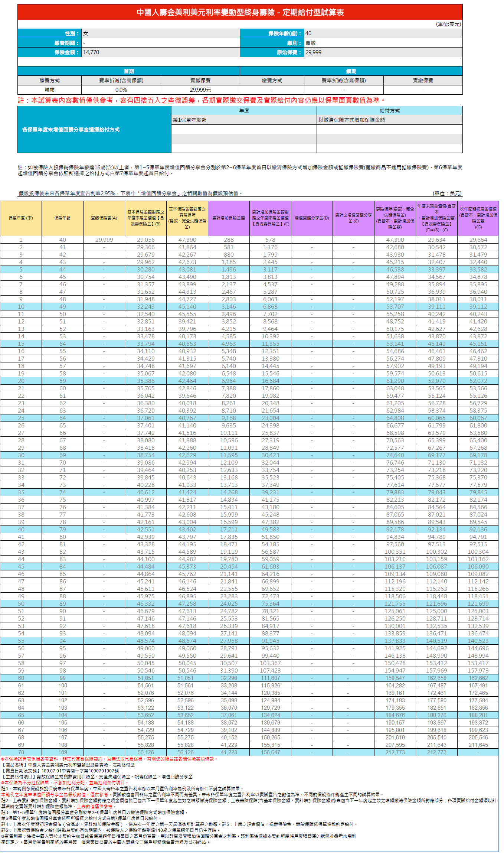Click the year 1 cell 288
The height and width of the screenshot is (856, 504).
pos(229,240)
